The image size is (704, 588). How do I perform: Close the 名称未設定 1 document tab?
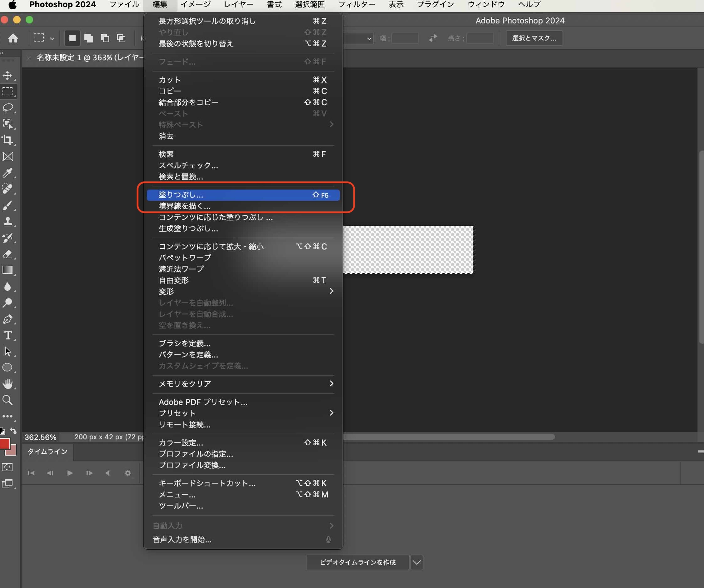[29, 58]
